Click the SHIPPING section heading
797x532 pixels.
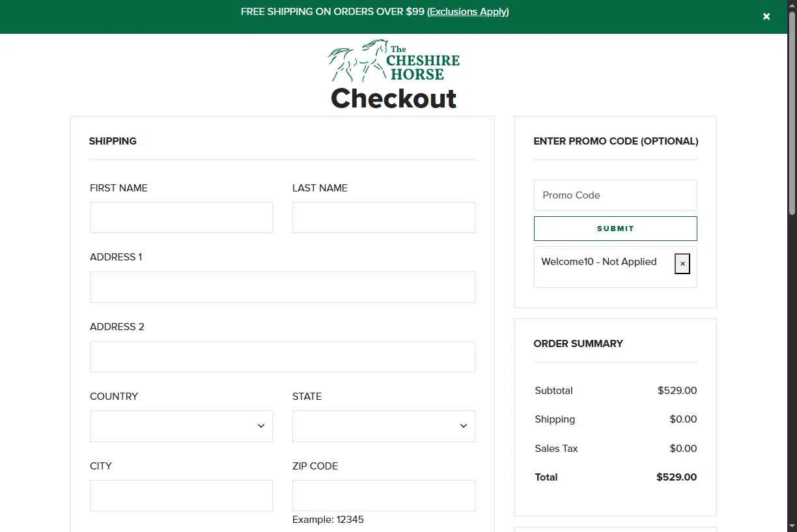coord(113,141)
